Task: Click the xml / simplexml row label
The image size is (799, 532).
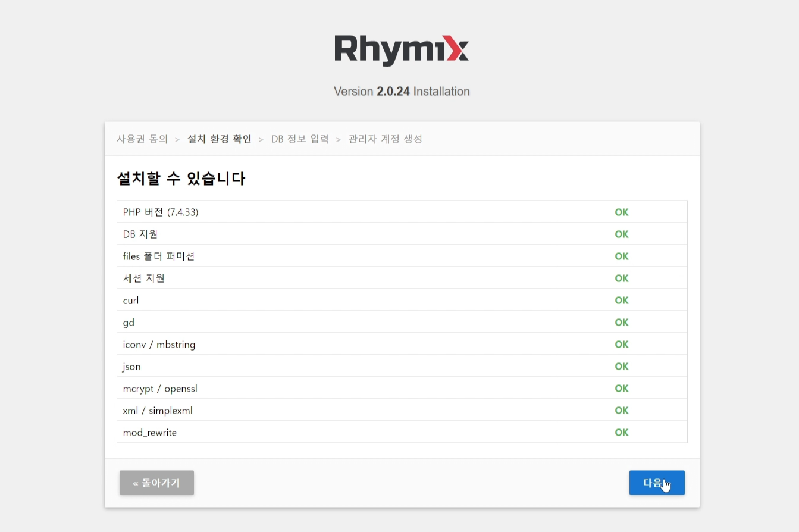Action: pos(158,411)
